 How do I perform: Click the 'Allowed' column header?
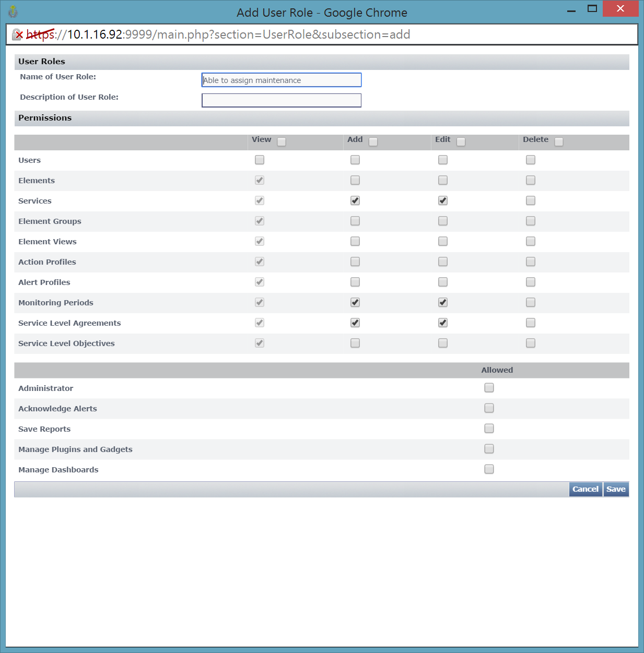(x=497, y=370)
